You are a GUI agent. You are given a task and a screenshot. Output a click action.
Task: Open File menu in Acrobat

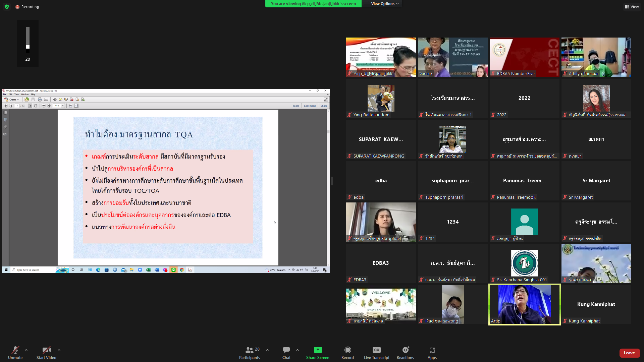coord(5,94)
